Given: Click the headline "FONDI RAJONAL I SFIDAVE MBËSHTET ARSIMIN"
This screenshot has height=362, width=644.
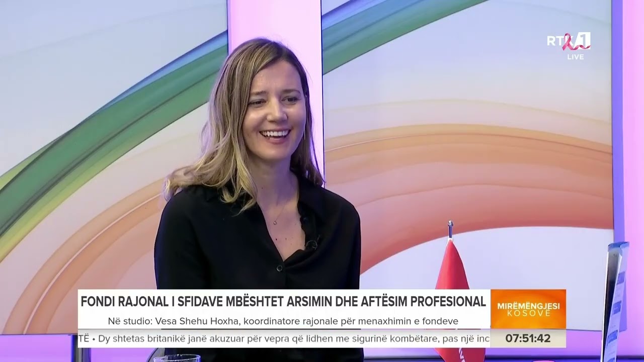Looking at the screenshot, I should click(x=284, y=301).
